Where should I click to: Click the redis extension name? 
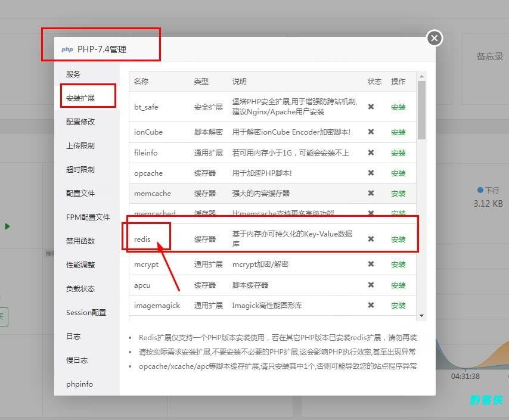click(x=142, y=239)
